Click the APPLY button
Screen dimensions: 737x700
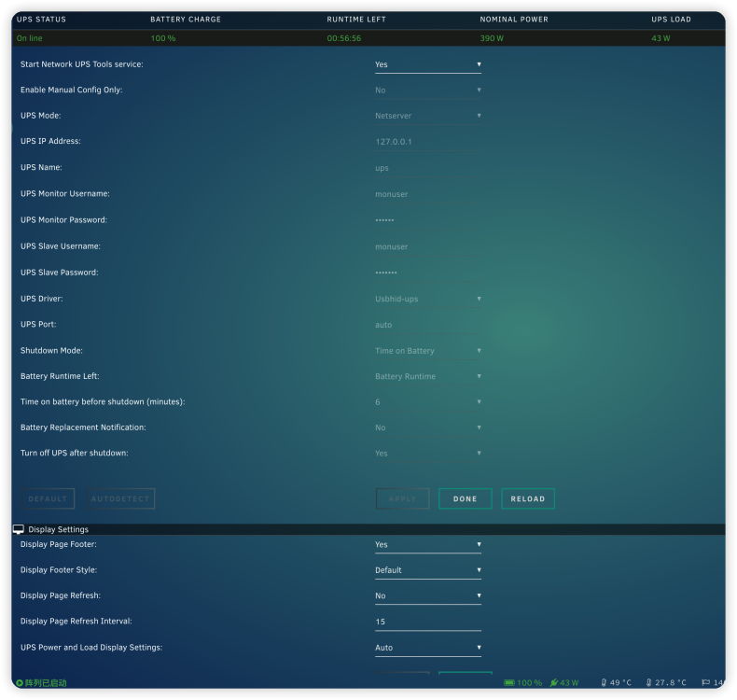coord(402,498)
